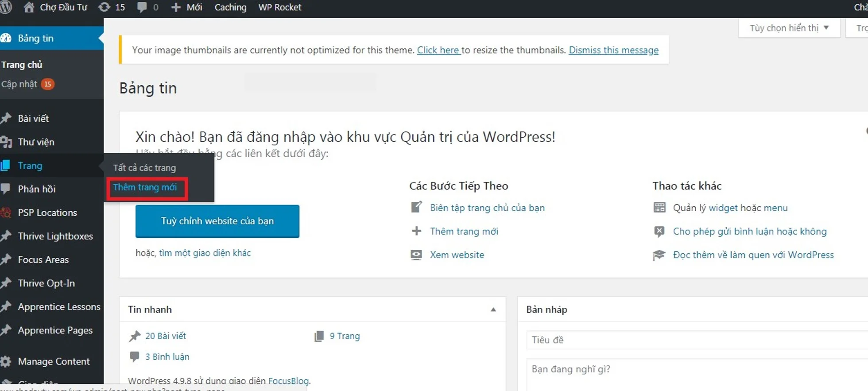Viewport: 868px width, 391px height.
Task: Click the gear icon beside Manage Content
Action: click(x=6, y=361)
